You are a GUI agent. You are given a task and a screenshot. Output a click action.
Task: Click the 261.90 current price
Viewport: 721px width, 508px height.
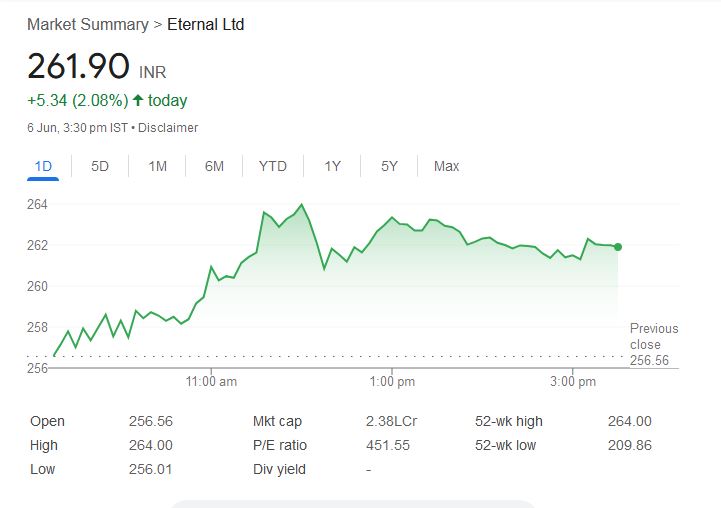pyautogui.click(x=79, y=66)
